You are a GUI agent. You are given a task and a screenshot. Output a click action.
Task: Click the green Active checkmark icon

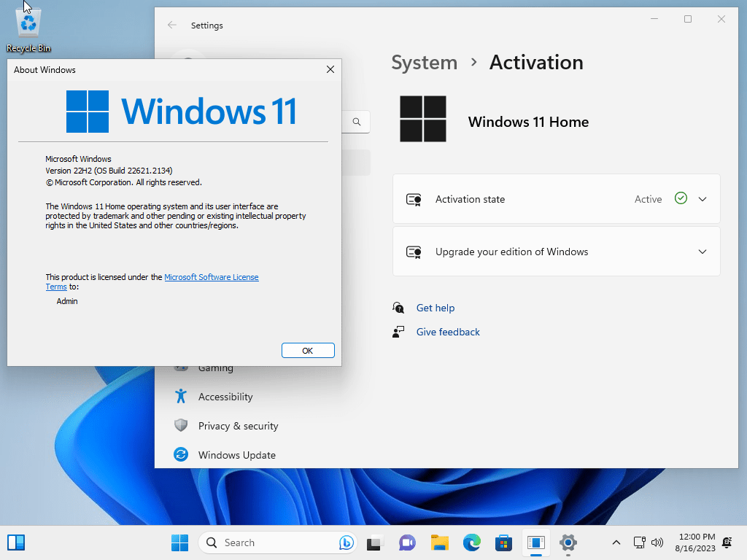tap(681, 198)
